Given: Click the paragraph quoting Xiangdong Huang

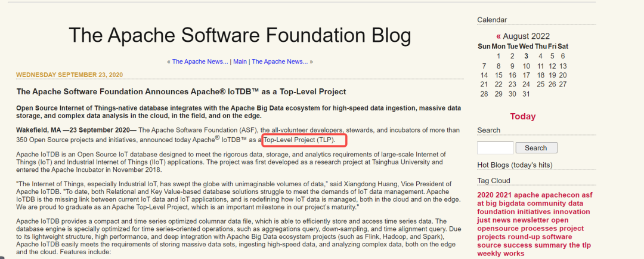Looking at the screenshot, I should pyautogui.click(x=238, y=195).
